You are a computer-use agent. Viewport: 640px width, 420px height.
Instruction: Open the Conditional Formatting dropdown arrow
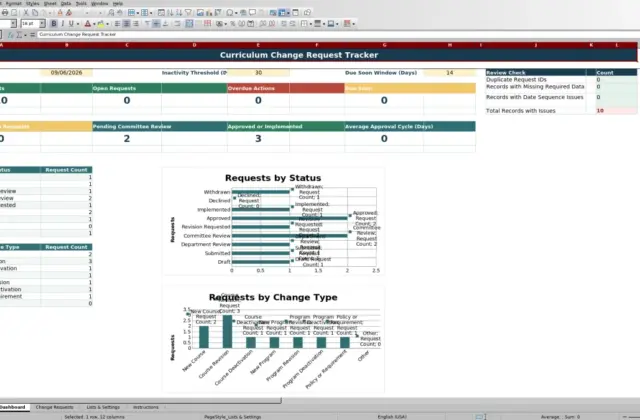pyautogui.click(x=353, y=24)
